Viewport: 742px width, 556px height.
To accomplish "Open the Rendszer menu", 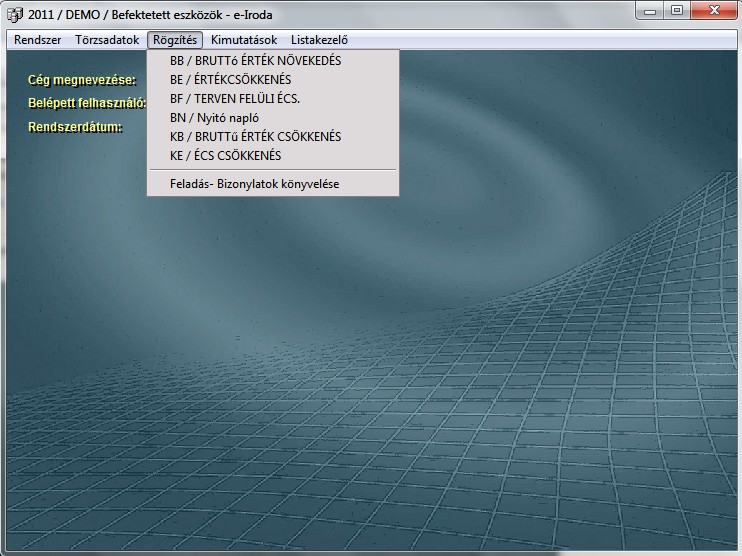I will (38, 40).
